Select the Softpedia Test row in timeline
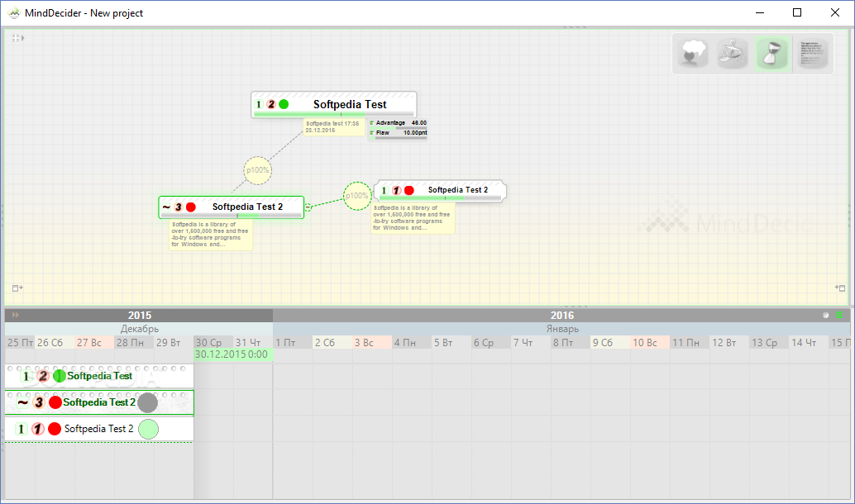This screenshot has width=855, height=504. 99,376
